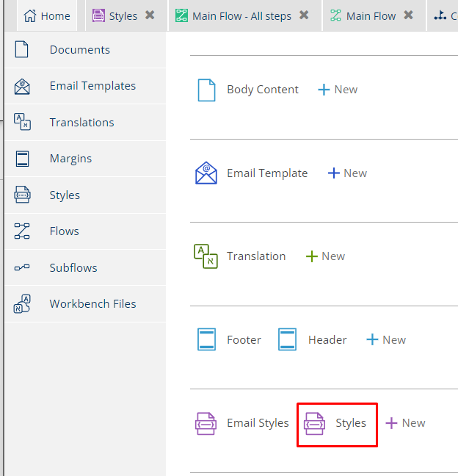Close the Main Flow tab
Viewport: 458px width, 476px height.
[409, 15]
